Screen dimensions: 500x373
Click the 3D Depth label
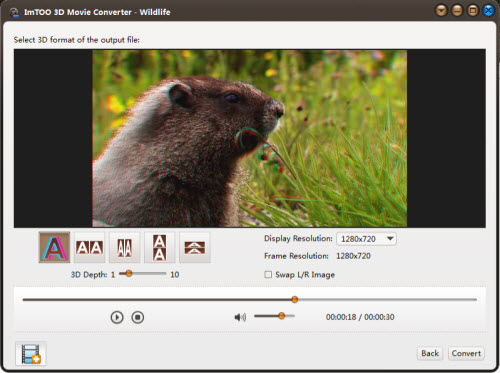click(x=89, y=275)
